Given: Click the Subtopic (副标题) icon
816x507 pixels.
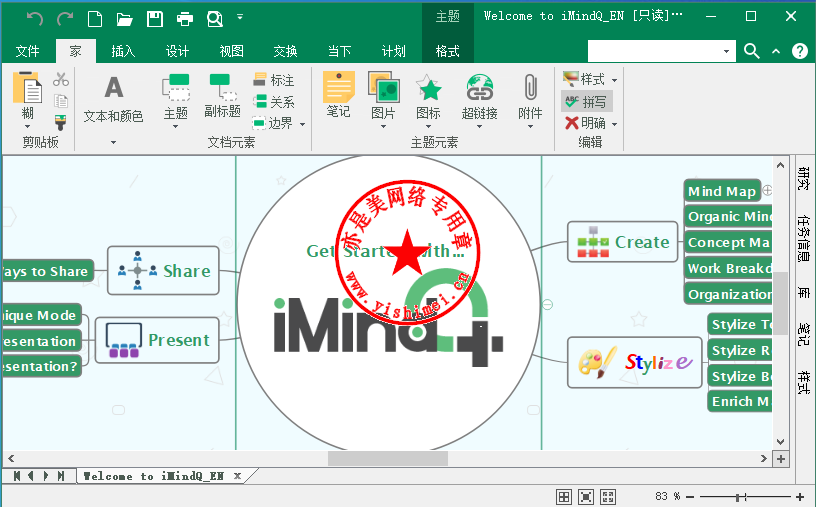Looking at the screenshot, I should pyautogui.click(x=222, y=97).
